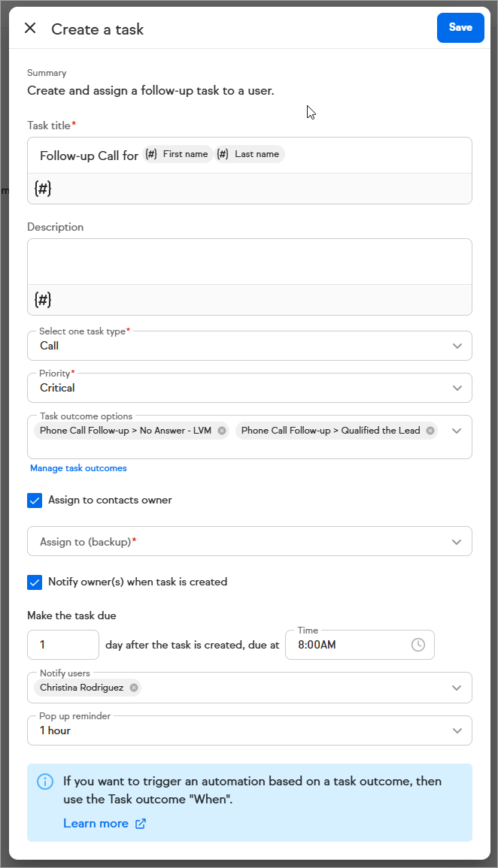Remove Christina Rodriguez from Notify users

(x=134, y=688)
